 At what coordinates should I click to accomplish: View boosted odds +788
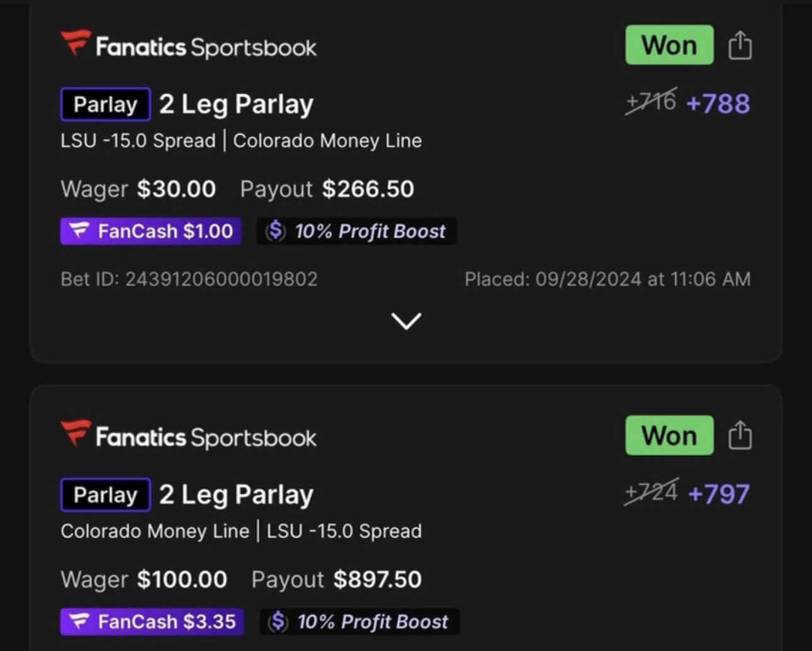pos(718,104)
